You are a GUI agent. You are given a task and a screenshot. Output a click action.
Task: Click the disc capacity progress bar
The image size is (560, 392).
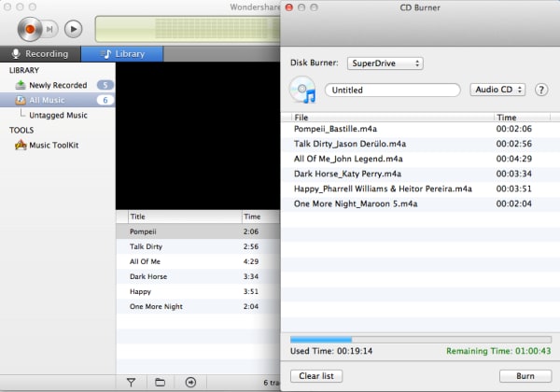click(421, 340)
